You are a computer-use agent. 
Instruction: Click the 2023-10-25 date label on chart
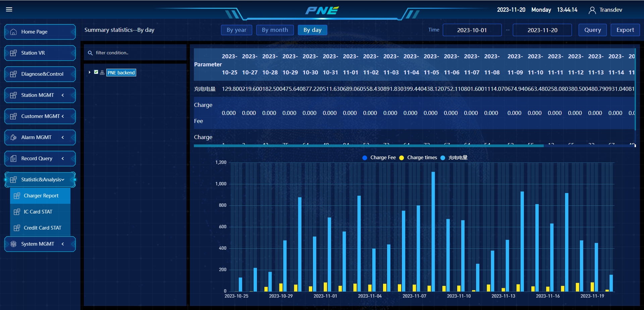tap(236, 296)
